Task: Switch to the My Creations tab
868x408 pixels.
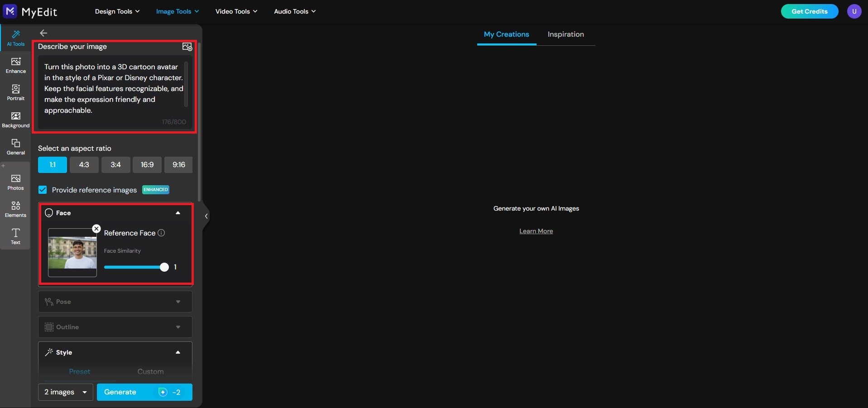Action: point(507,34)
